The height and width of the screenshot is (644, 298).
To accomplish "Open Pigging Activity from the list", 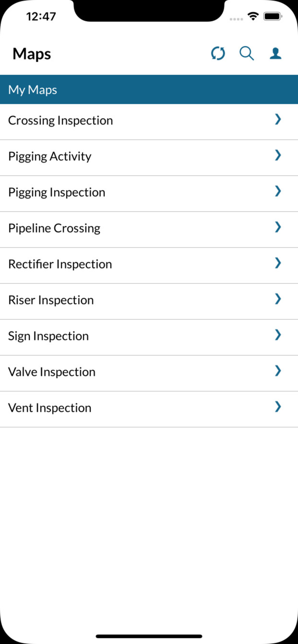I will click(50, 156).
